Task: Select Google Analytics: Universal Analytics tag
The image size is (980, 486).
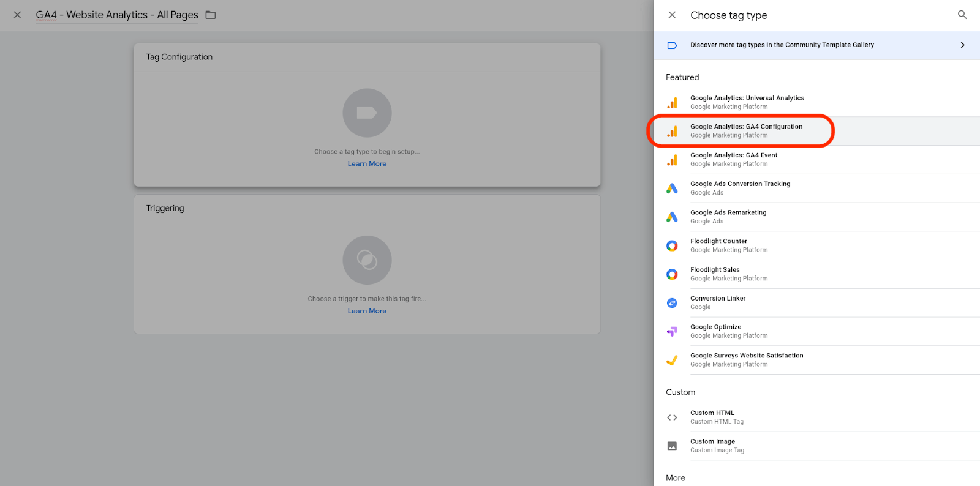Action: (816, 102)
